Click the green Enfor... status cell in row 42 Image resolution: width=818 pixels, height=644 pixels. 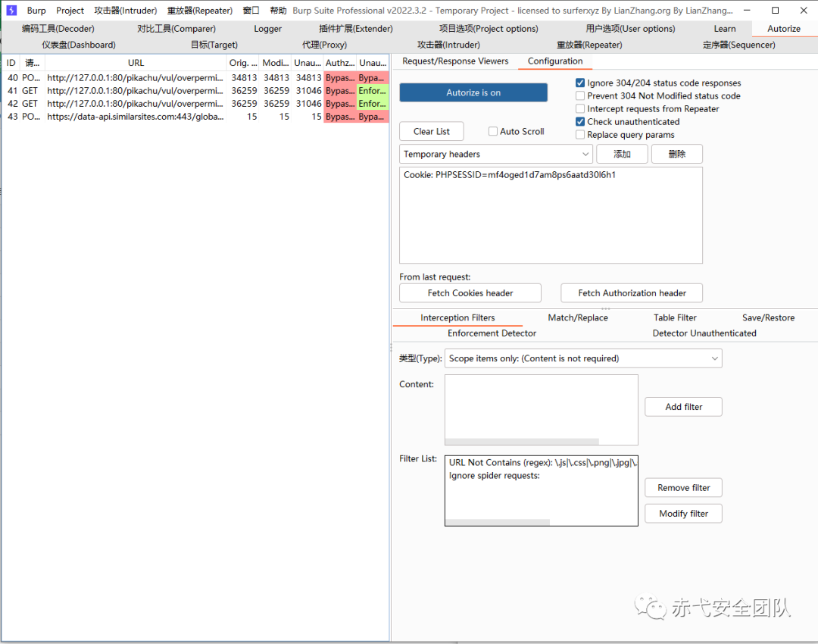pos(373,104)
